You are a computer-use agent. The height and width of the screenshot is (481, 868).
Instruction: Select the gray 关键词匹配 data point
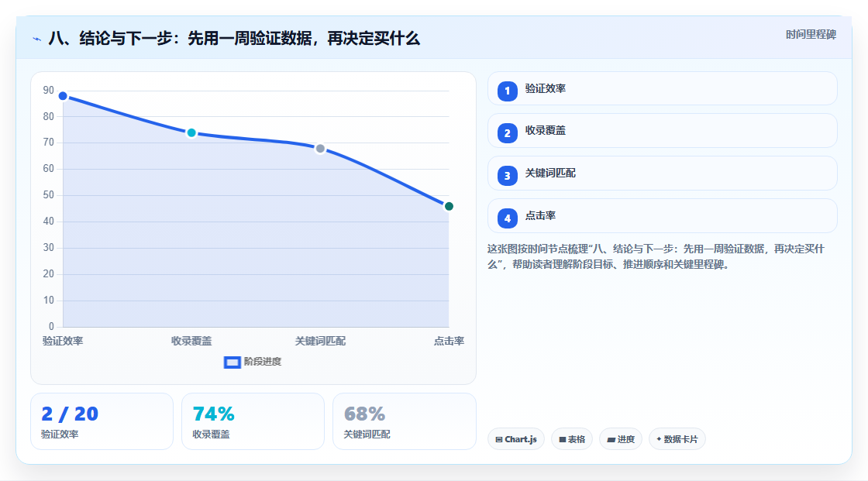(x=320, y=149)
